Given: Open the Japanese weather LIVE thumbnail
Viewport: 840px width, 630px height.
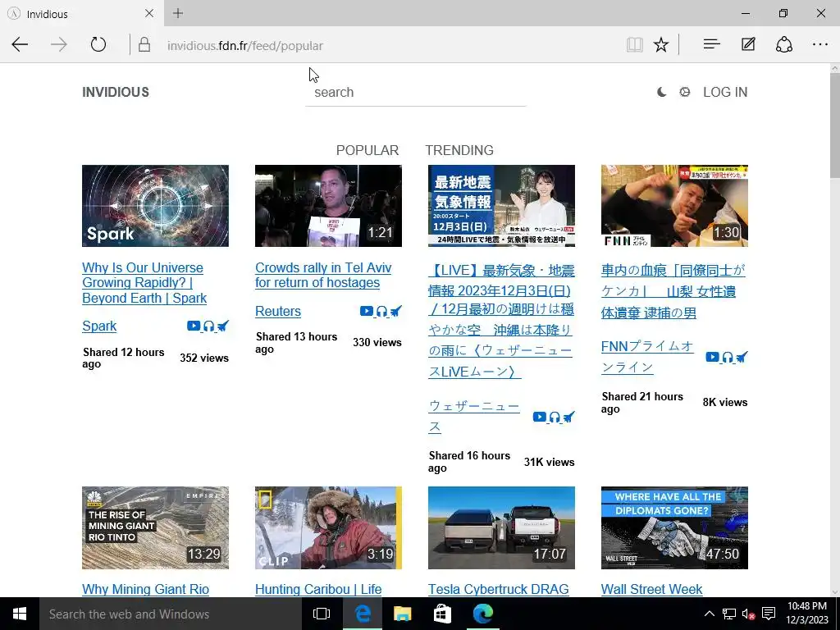Looking at the screenshot, I should point(501,206).
